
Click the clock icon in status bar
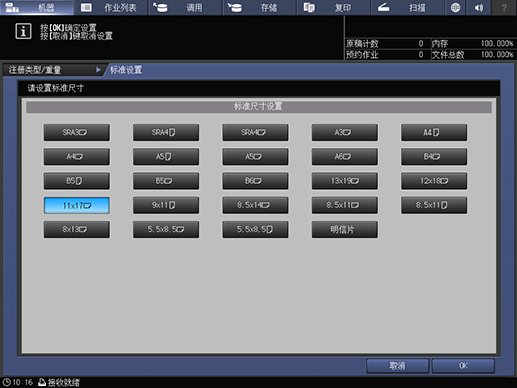(x=7, y=382)
